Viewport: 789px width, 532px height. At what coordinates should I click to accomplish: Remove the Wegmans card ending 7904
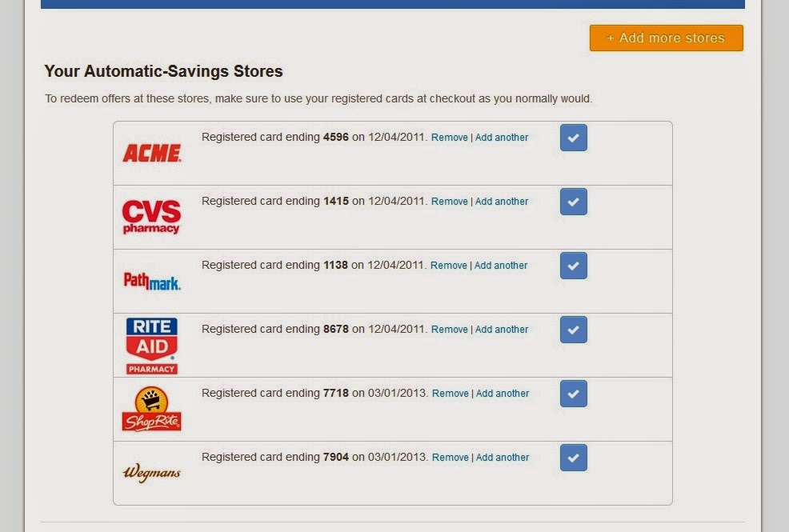(451, 457)
